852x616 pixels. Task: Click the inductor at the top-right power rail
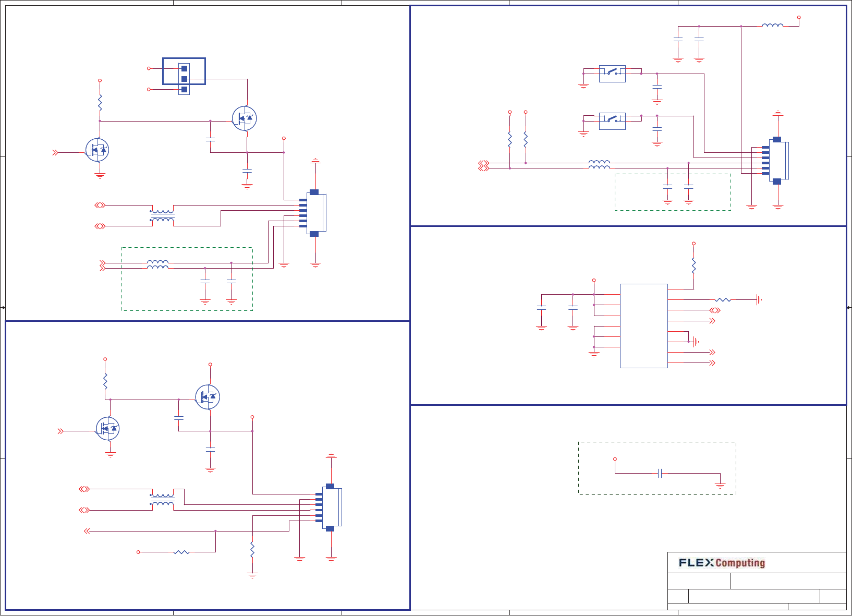tap(772, 25)
